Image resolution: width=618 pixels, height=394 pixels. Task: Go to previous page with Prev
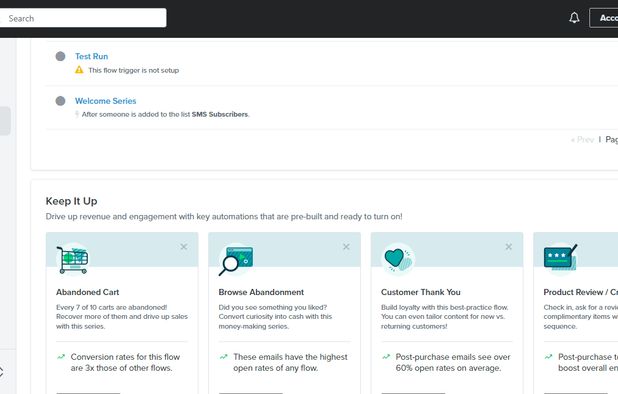[582, 139]
